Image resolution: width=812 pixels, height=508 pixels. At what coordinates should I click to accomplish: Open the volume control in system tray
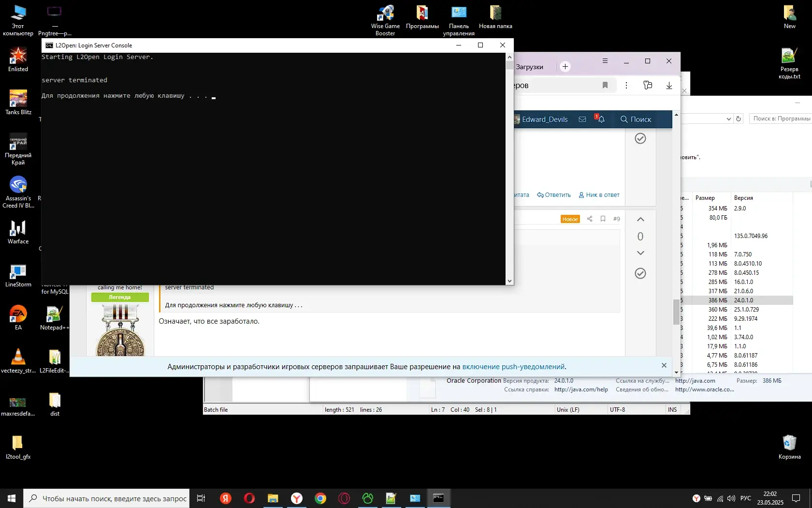731,498
